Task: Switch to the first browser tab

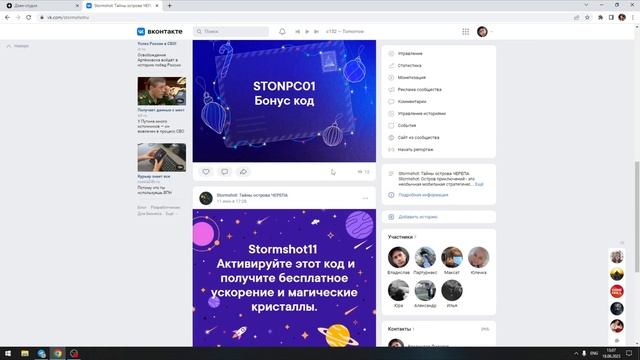Action: click(42, 6)
